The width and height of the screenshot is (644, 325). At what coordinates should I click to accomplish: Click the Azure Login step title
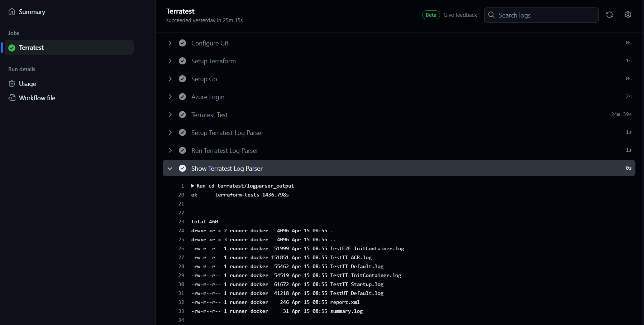coord(208,97)
